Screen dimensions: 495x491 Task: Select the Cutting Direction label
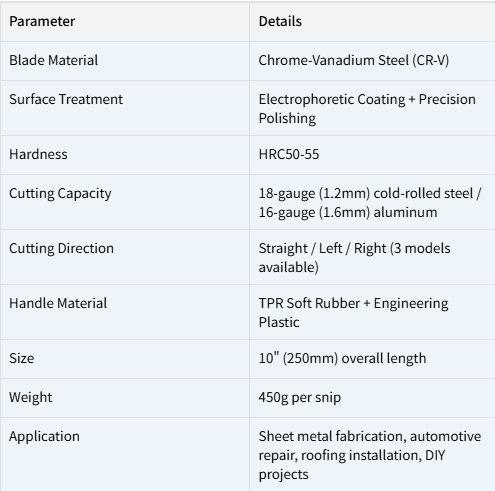(x=61, y=248)
